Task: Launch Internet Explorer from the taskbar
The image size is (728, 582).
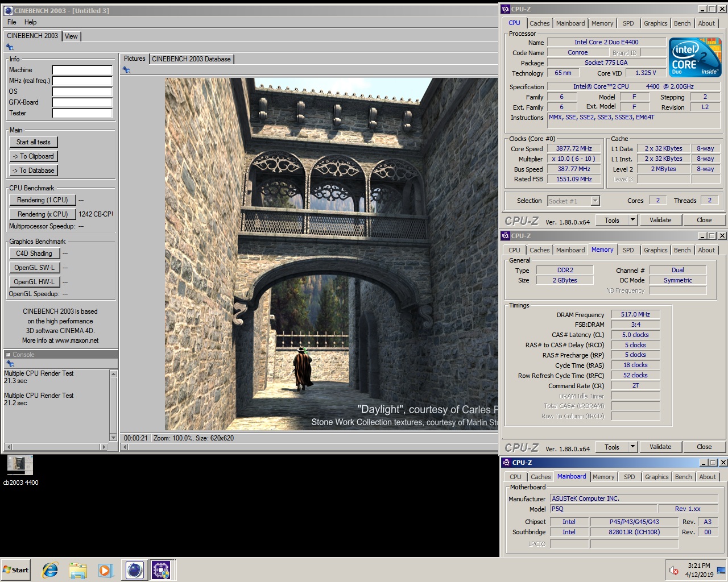Action: (50, 570)
